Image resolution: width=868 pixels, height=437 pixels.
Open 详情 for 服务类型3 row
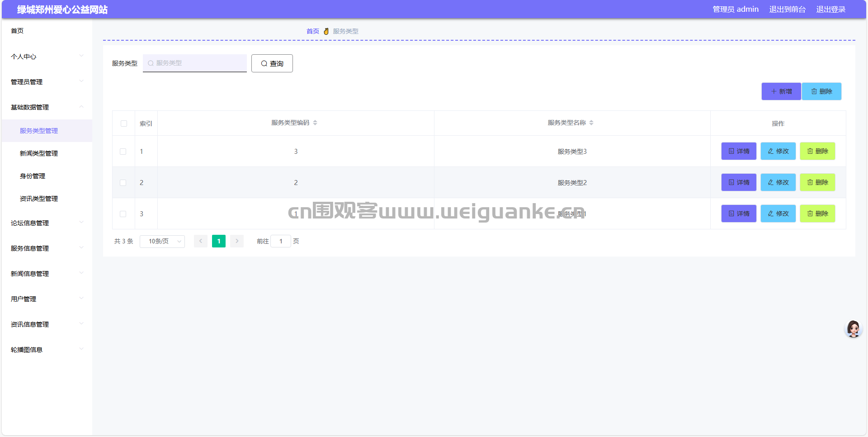click(x=739, y=151)
